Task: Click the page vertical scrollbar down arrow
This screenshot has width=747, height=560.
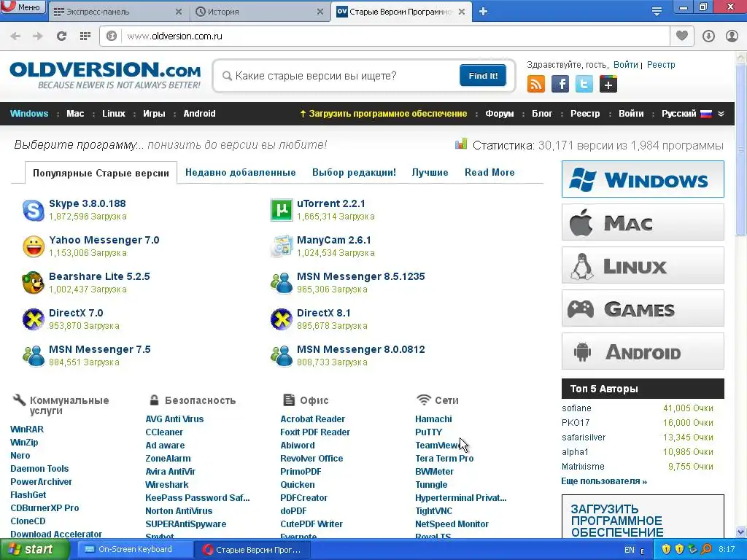Action: (x=741, y=532)
